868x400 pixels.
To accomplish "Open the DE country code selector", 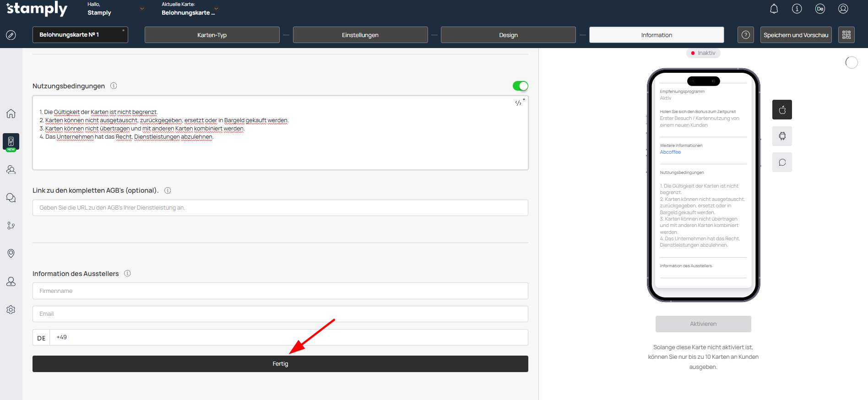I will pyautogui.click(x=41, y=338).
